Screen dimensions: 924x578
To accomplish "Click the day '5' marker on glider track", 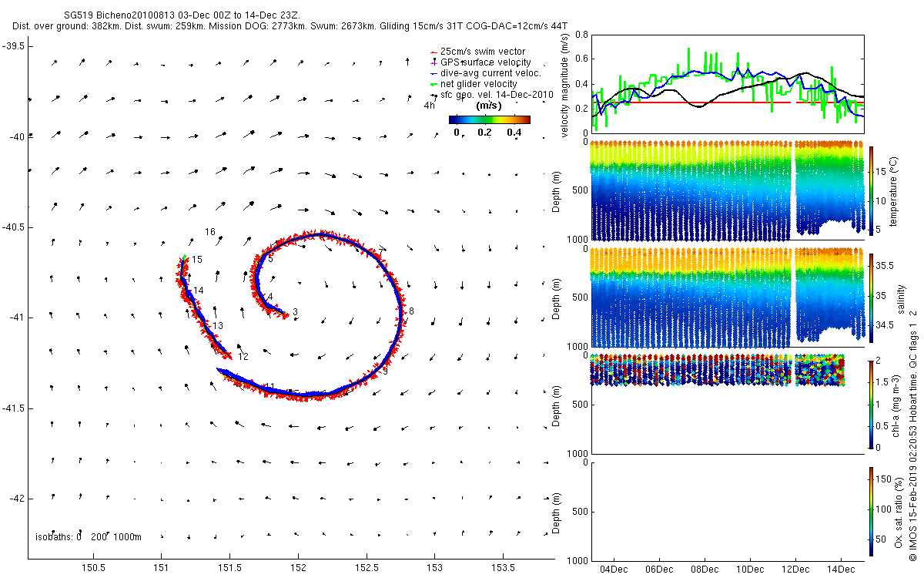I will pyautogui.click(x=270, y=260).
